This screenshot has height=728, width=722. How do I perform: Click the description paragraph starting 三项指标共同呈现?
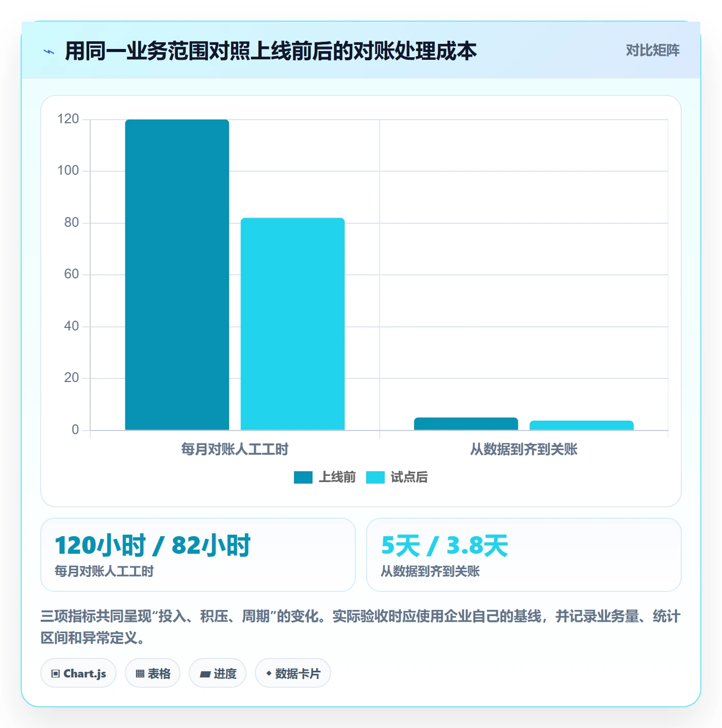point(360,627)
